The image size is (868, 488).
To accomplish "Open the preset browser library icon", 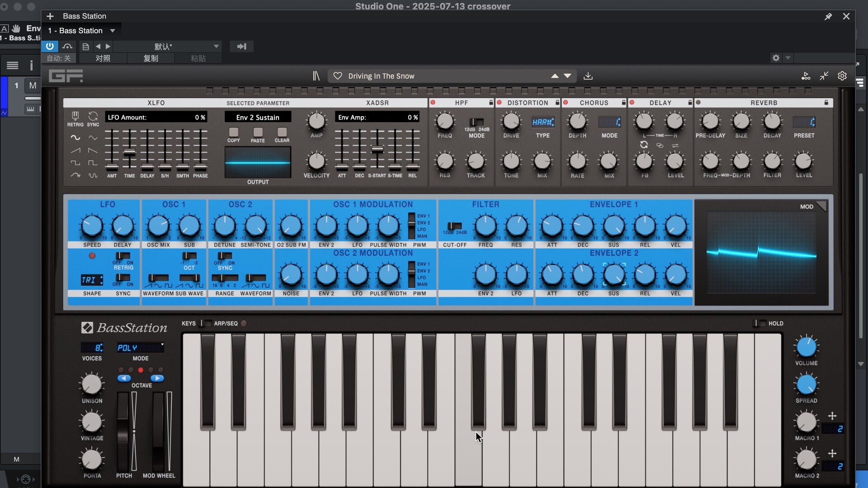I will pos(316,76).
